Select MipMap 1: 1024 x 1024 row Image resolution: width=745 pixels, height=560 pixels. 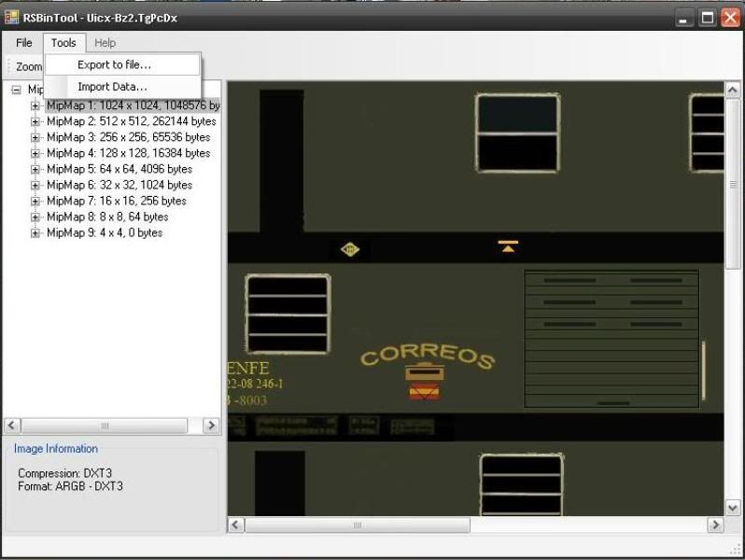point(133,105)
